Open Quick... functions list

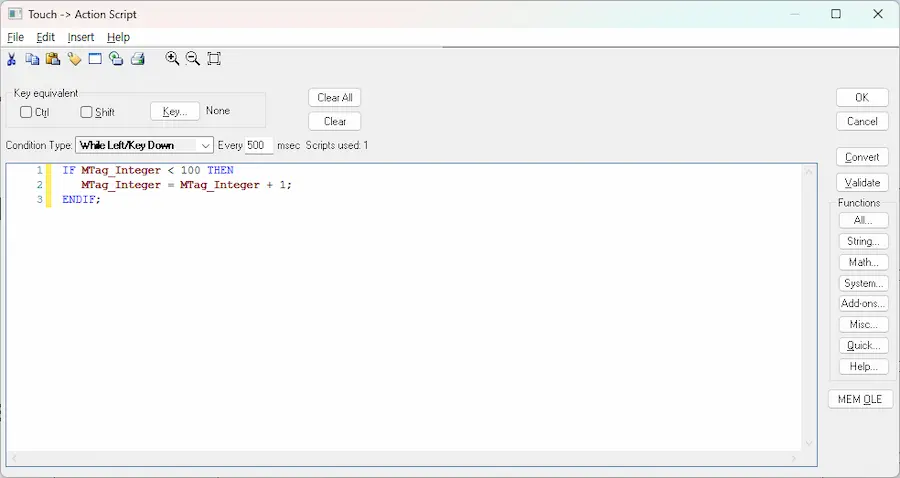pos(863,345)
